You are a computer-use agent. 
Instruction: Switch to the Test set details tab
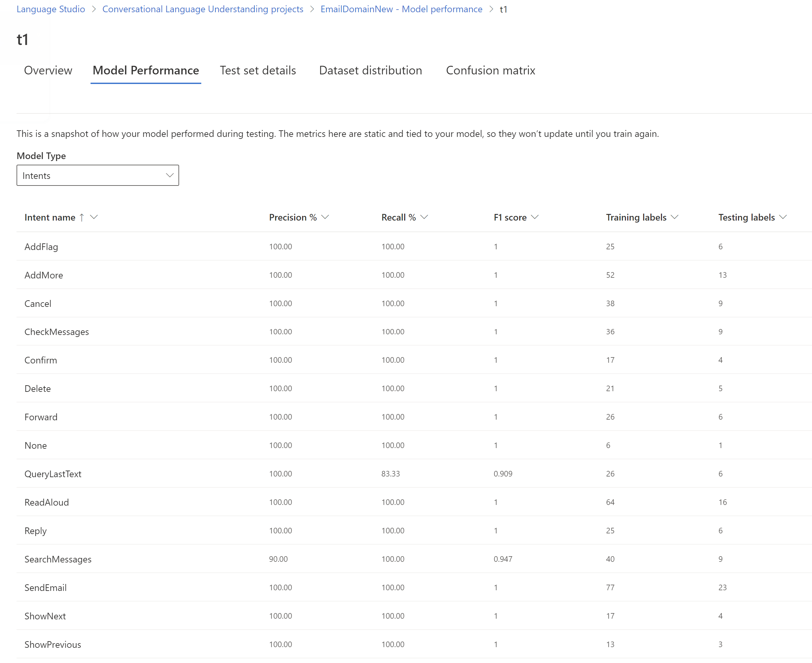(x=258, y=70)
